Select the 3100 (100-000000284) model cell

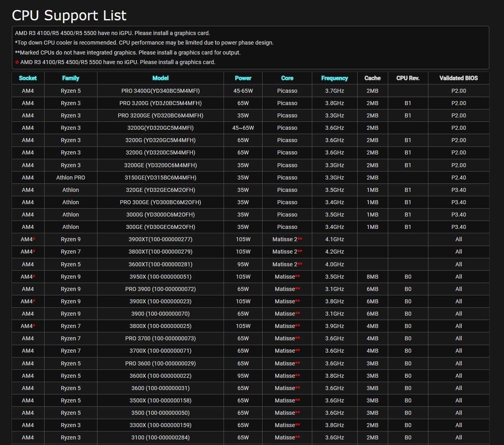pyautogui.click(x=160, y=437)
